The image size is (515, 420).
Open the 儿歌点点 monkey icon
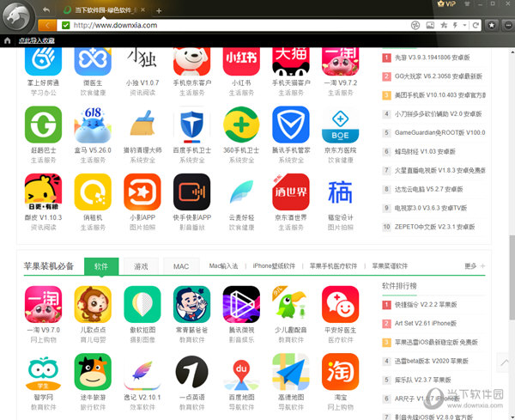coord(93,304)
